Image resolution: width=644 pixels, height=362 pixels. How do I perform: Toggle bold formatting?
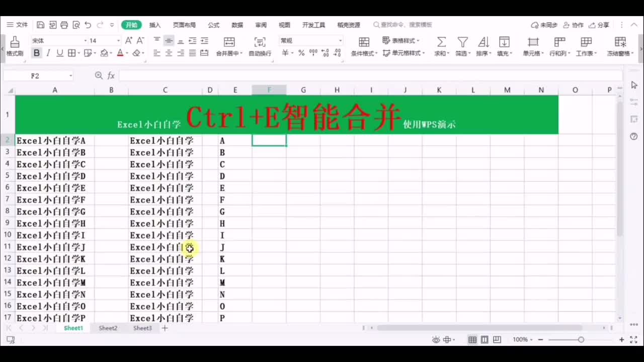pos(37,53)
